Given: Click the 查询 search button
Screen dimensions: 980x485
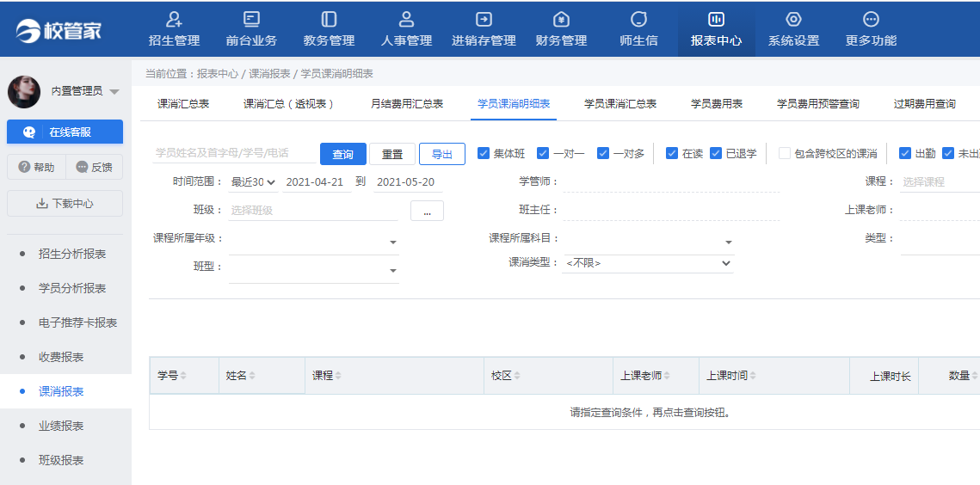Looking at the screenshot, I should [343, 154].
